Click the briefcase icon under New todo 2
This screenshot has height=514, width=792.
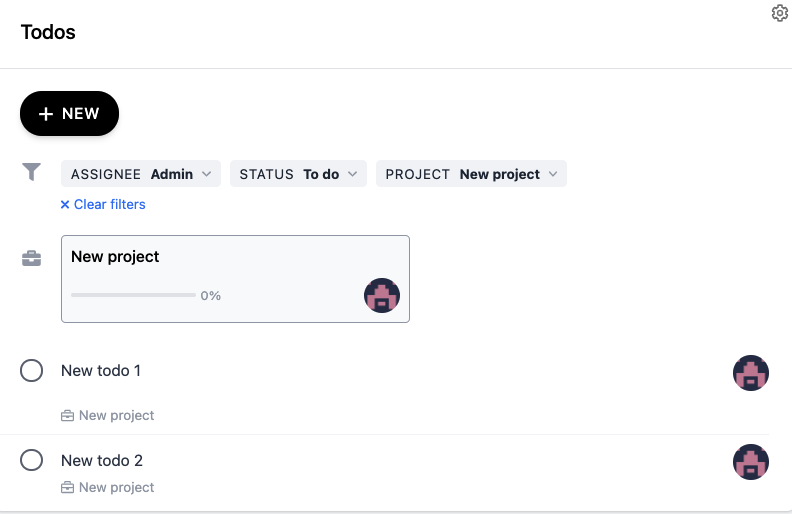pyautogui.click(x=67, y=488)
